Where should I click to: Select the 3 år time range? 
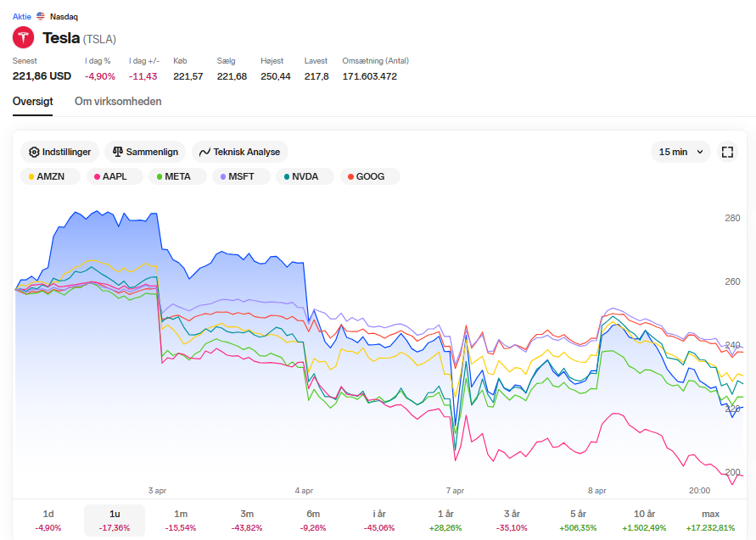point(512,521)
